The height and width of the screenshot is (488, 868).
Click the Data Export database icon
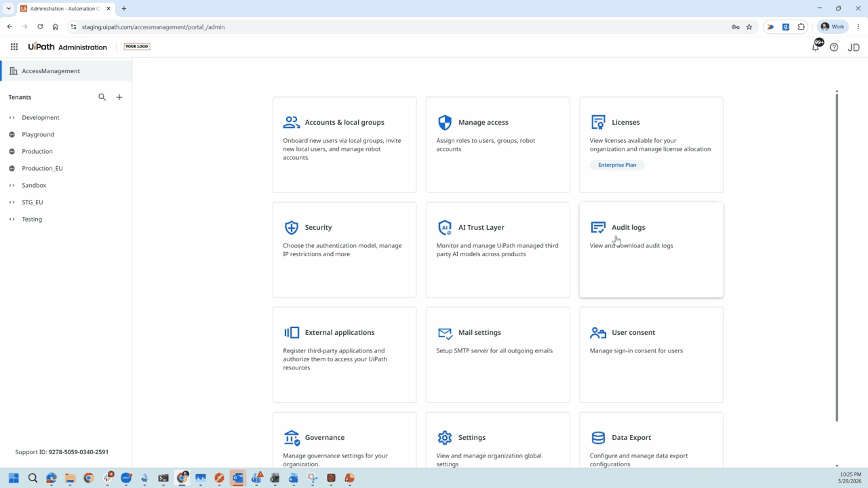(598, 437)
